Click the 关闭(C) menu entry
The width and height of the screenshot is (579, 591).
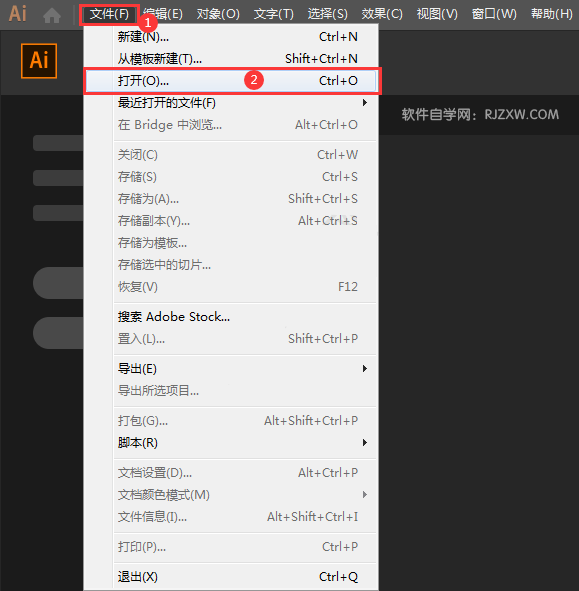click(x=231, y=155)
